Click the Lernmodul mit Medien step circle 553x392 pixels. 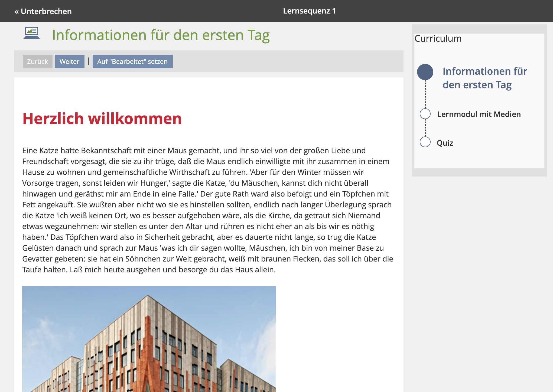[425, 114]
